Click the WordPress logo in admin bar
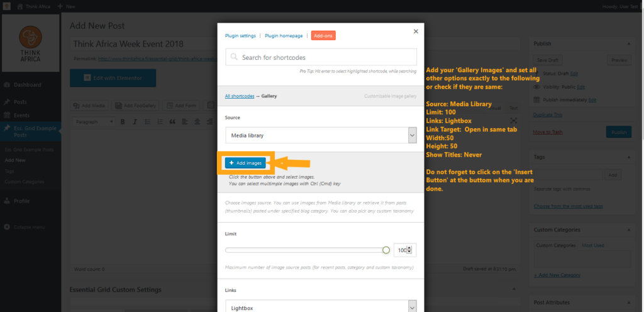644x312 pixels. [x=7, y=6]
